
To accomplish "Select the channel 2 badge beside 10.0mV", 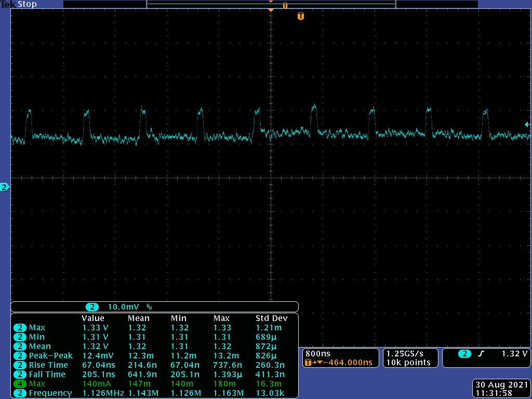I will click(92, 307).
